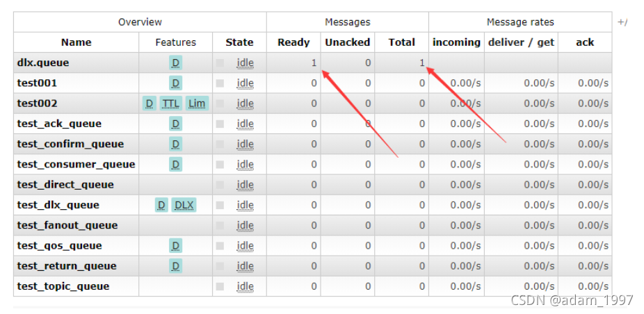Open the +/- column selector

[x=622, y=22]
